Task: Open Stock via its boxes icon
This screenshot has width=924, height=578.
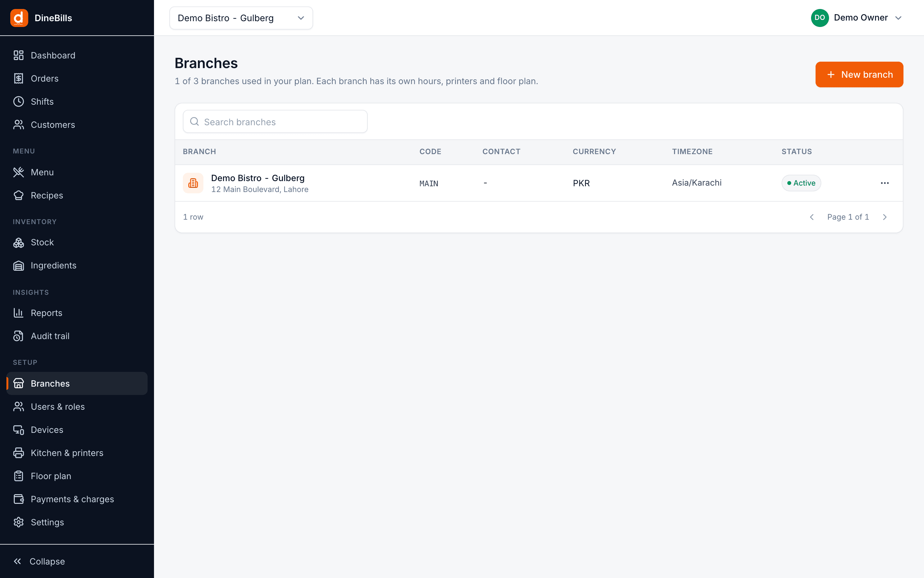Action: pos(18,242)
